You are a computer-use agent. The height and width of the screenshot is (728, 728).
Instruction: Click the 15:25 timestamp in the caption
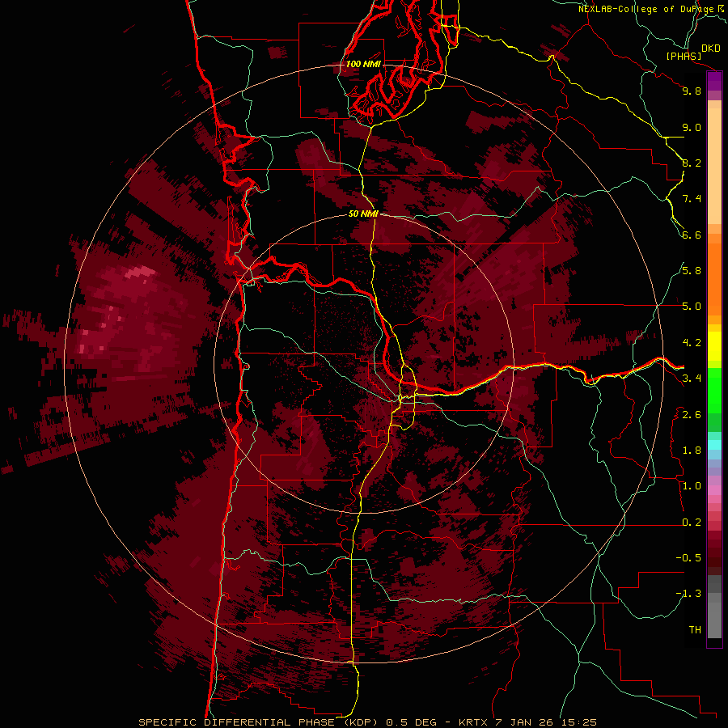point(581,722)
